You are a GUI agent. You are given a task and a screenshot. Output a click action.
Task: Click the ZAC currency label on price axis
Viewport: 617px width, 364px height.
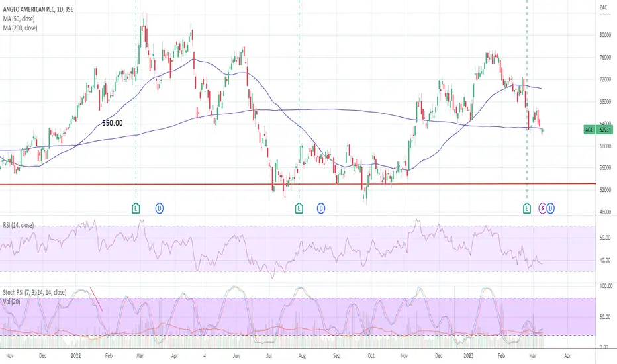point(603,7)
